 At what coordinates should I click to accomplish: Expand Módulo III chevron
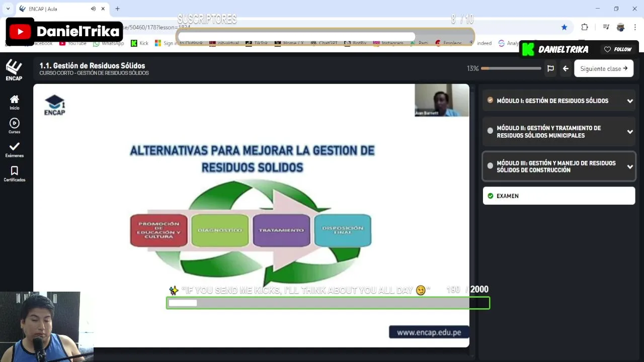[x=630, y=167]
